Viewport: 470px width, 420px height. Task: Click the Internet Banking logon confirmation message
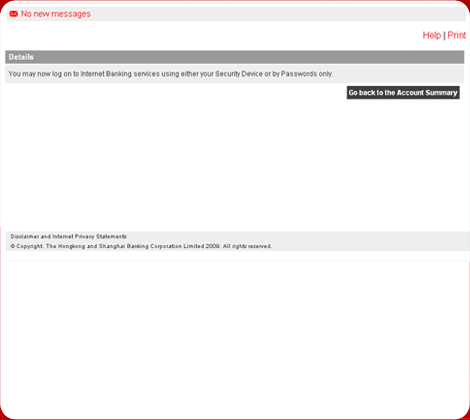click(171, 74)
